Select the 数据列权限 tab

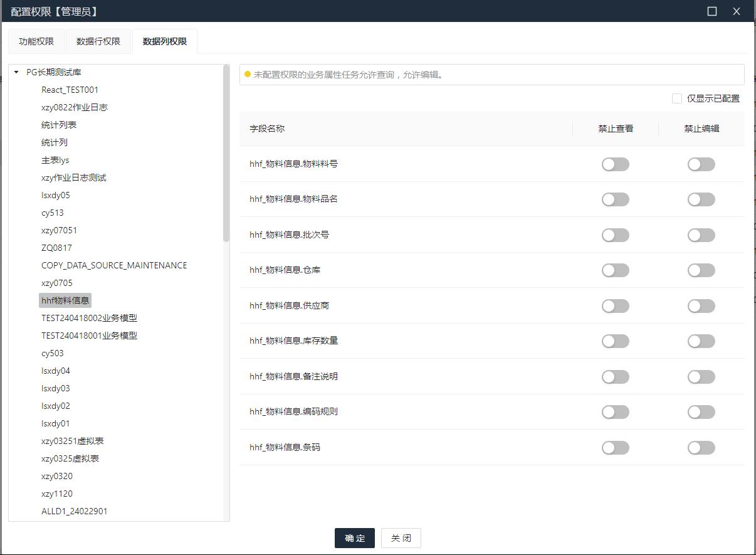click(x=165, y=41)
